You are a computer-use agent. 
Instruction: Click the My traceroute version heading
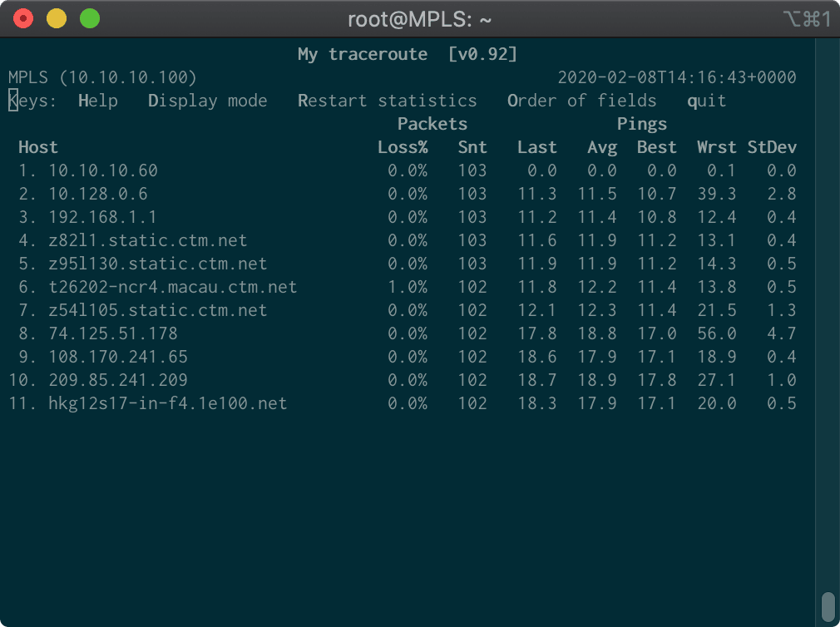click(408, 55)
